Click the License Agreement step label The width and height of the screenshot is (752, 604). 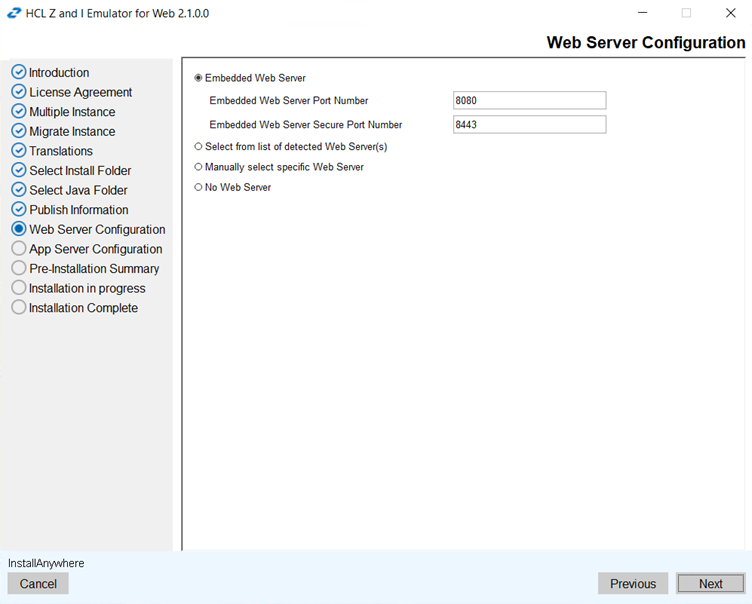[81, 92]
